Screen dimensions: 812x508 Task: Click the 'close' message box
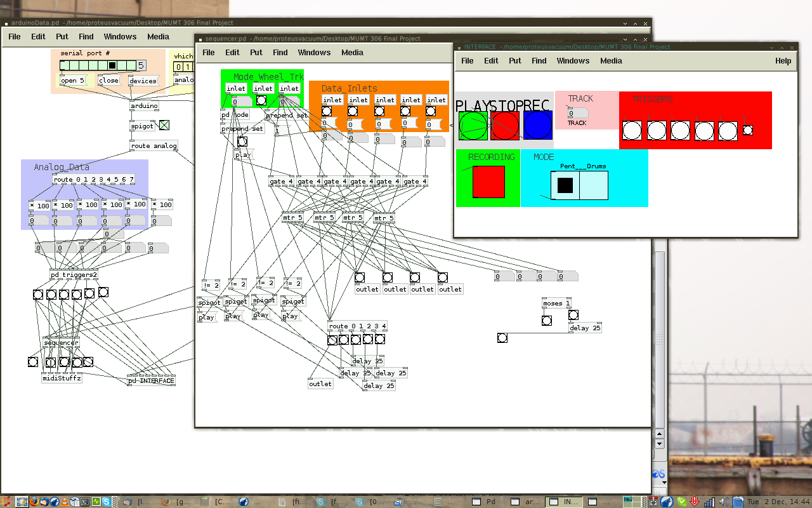click(108, 81)
